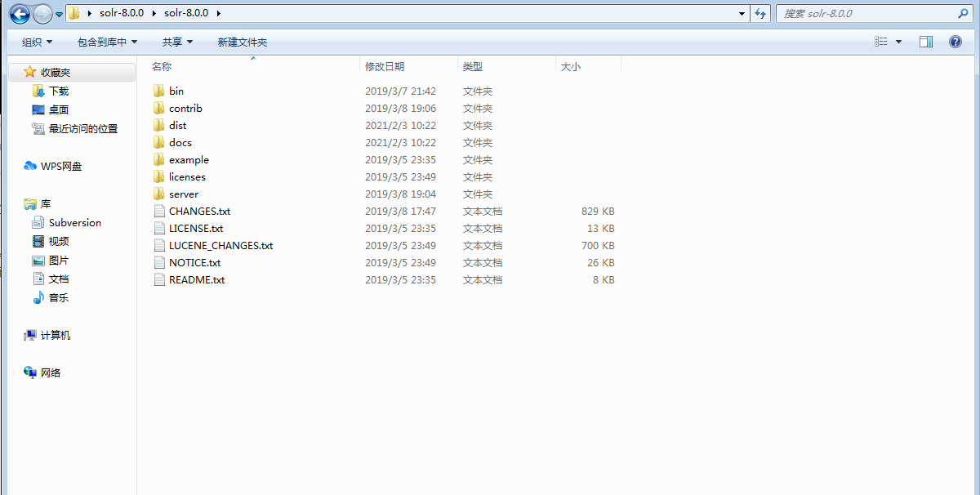Refresh the current folder view
980x495 pixels.
[x=760, y=14]
